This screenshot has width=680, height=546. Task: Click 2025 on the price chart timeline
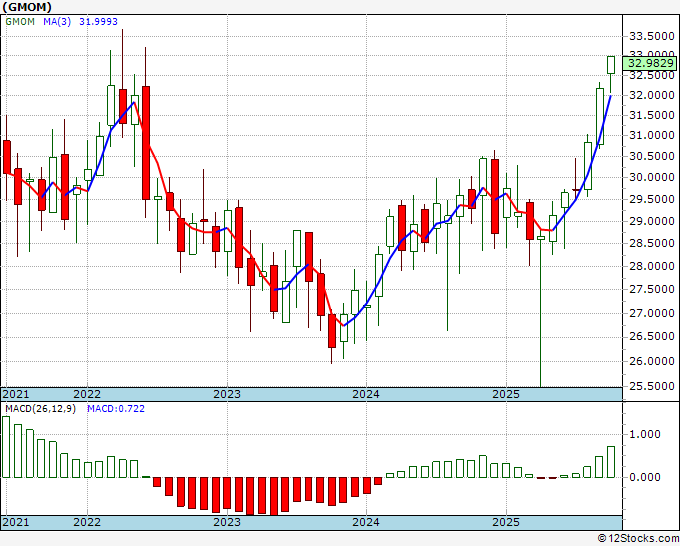click(x=506, y=394)
